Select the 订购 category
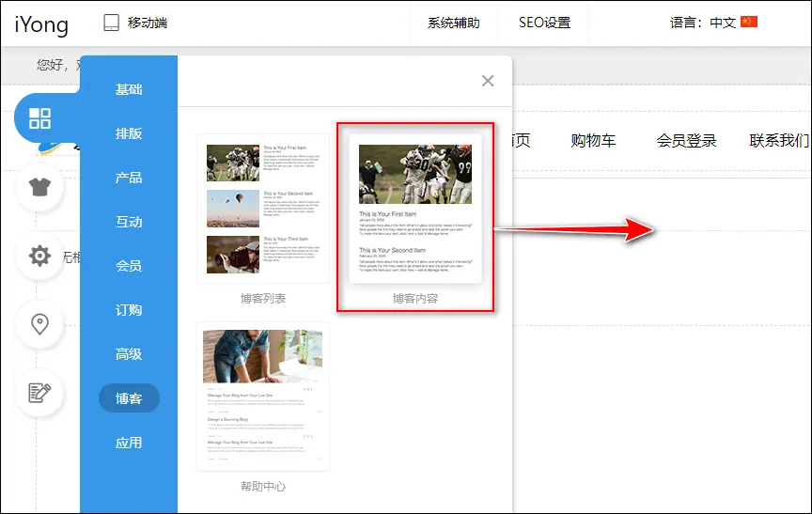This screenshot has width=812, height=514. pos(129,310)
